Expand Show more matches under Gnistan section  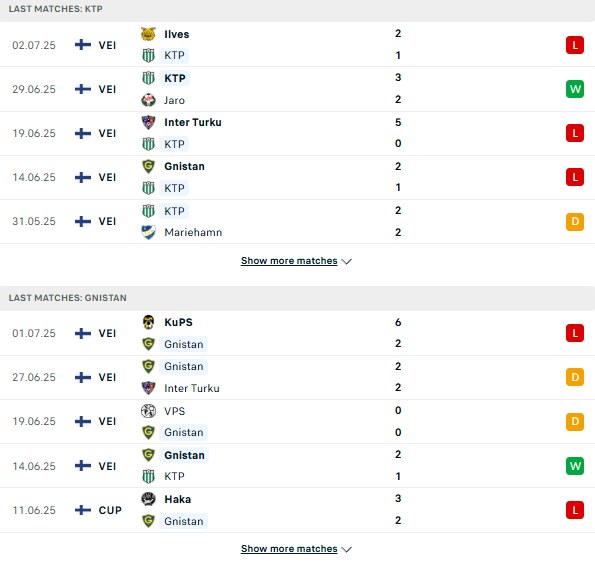coord(289,549)
